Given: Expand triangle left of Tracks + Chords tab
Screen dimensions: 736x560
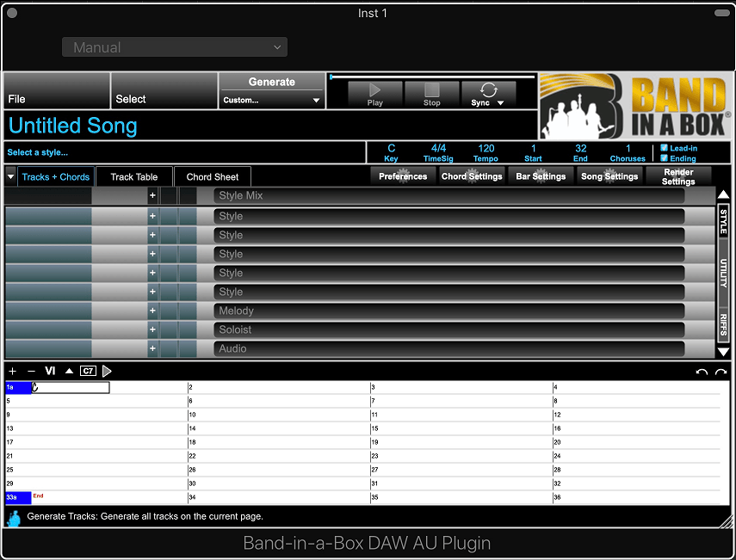Looking at the screenshot, I should (11, 177).
